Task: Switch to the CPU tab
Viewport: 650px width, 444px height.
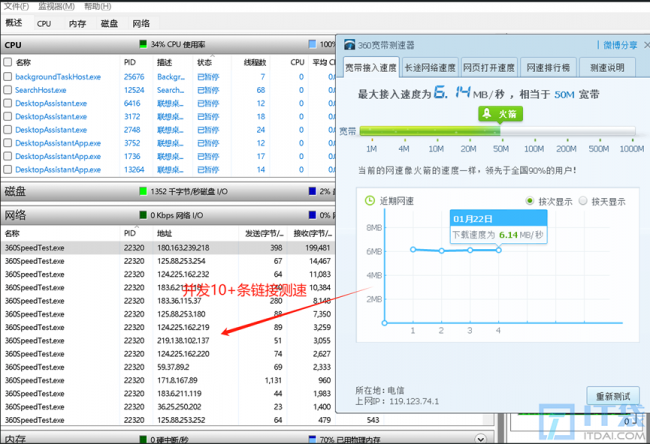Action: click(x=44, y=24)
